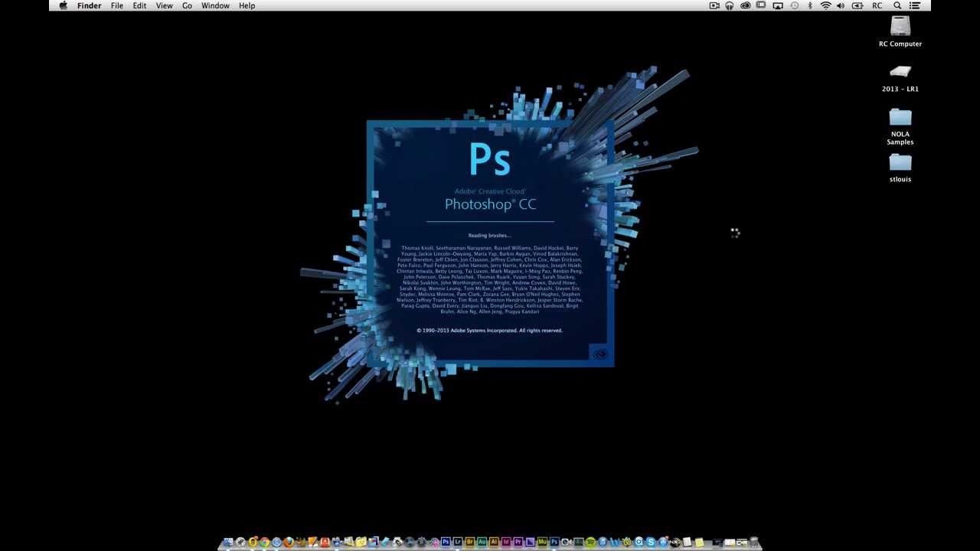The width and height of the screenshot is (980, 551).
Task: Open the Bluetooth menu
Action: pyautogui.click(x=810, y=5)
